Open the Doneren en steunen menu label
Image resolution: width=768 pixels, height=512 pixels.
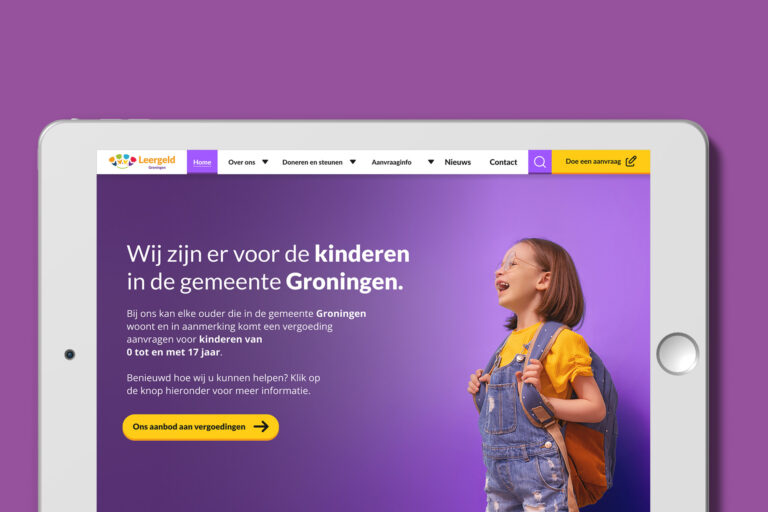click(x=312, y=162)
